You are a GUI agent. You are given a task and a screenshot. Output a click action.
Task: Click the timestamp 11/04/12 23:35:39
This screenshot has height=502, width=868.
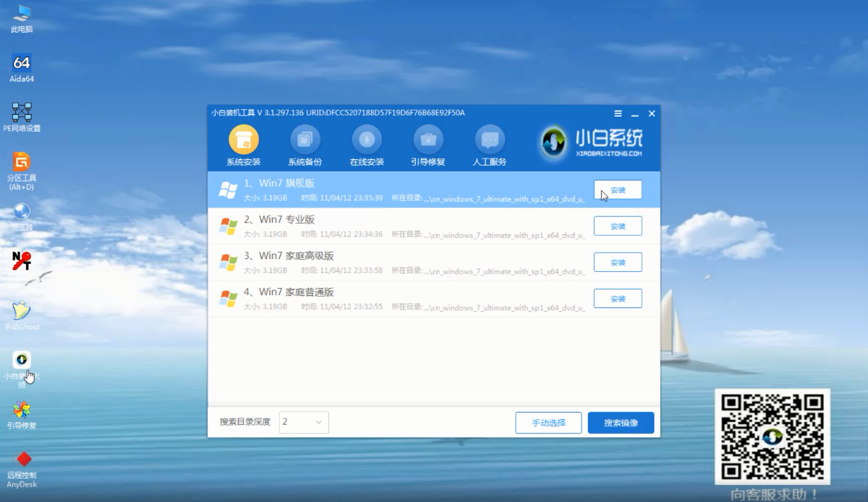[351, 198]
